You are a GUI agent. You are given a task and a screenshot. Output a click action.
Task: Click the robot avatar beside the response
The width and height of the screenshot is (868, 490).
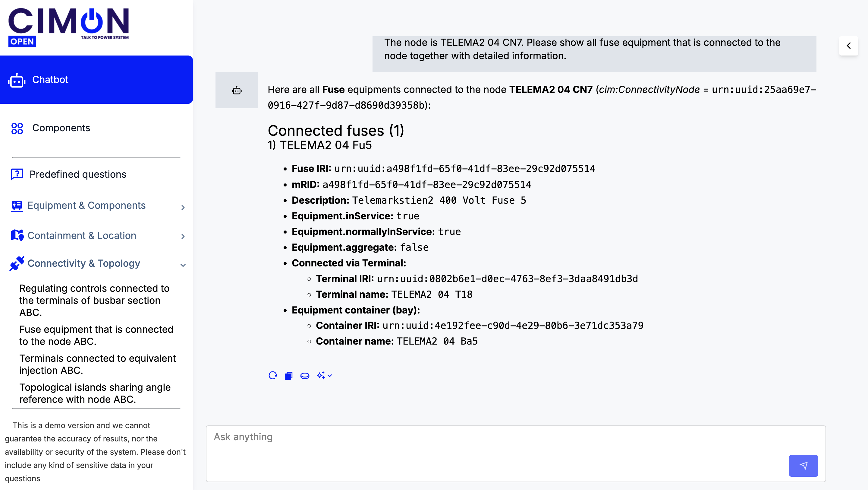point(237,90)
